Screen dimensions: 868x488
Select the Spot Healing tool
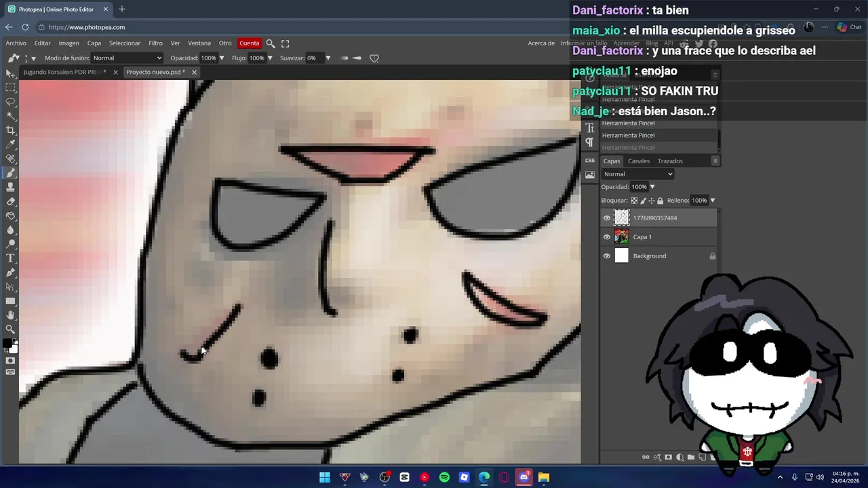point(10,159)
